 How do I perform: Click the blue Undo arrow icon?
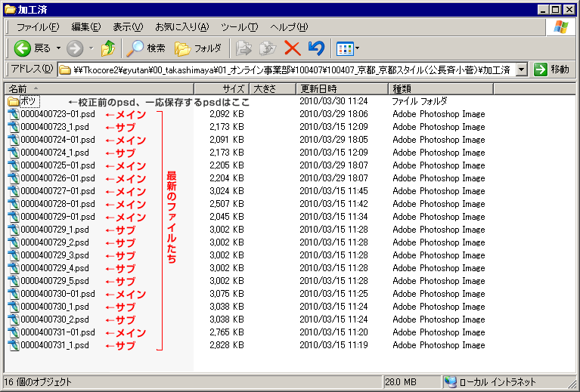(316, 48)
